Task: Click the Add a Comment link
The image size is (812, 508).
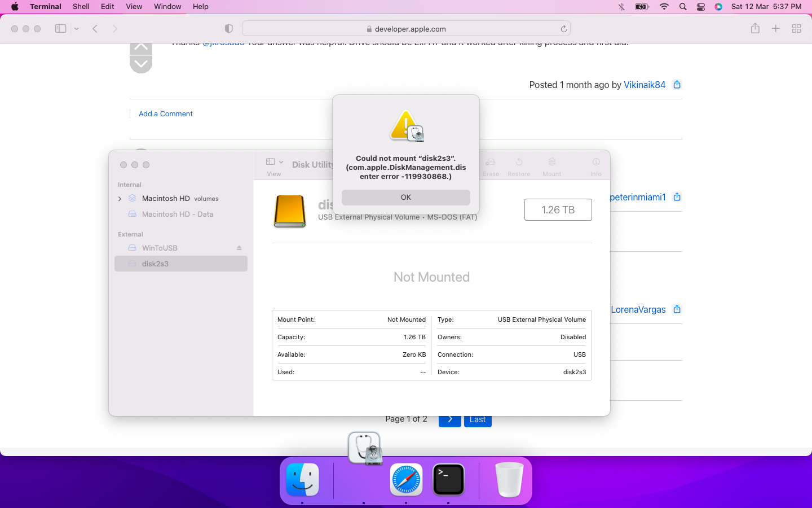Action: (165, 114)
